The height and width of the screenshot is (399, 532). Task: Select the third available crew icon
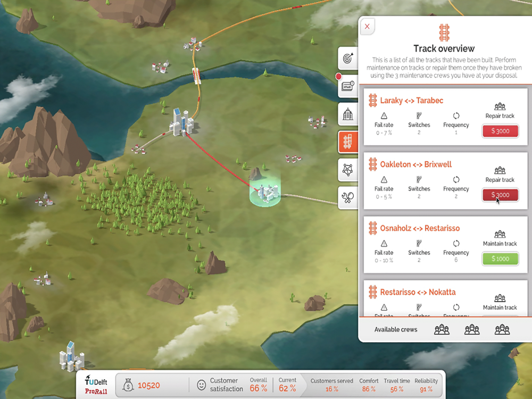click(x=502, y=329)
